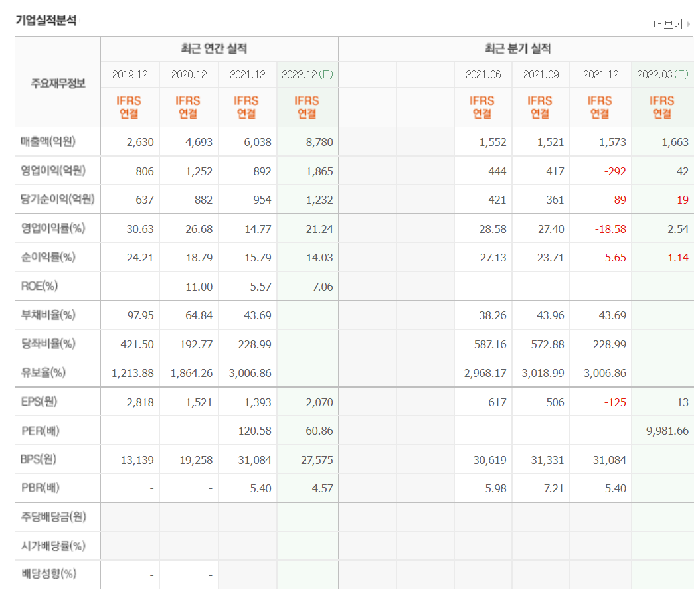Select the 1,252 operating profit value
Image resolution: width=700 pixels, height=590 pixels.
(199, 171)
